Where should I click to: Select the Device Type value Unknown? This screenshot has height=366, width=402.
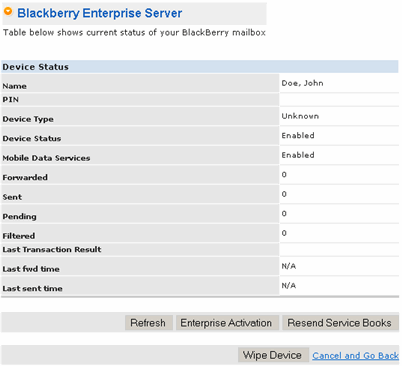(300, 116)
